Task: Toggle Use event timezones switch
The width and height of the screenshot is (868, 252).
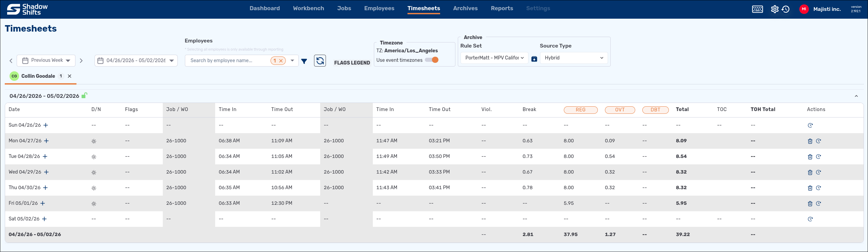Action: point(432,60)
